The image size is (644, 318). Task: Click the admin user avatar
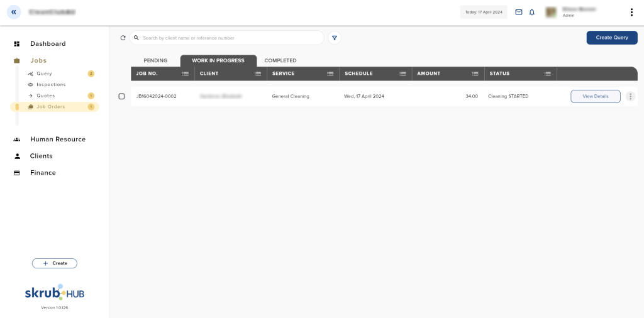(x=551, y=13)
